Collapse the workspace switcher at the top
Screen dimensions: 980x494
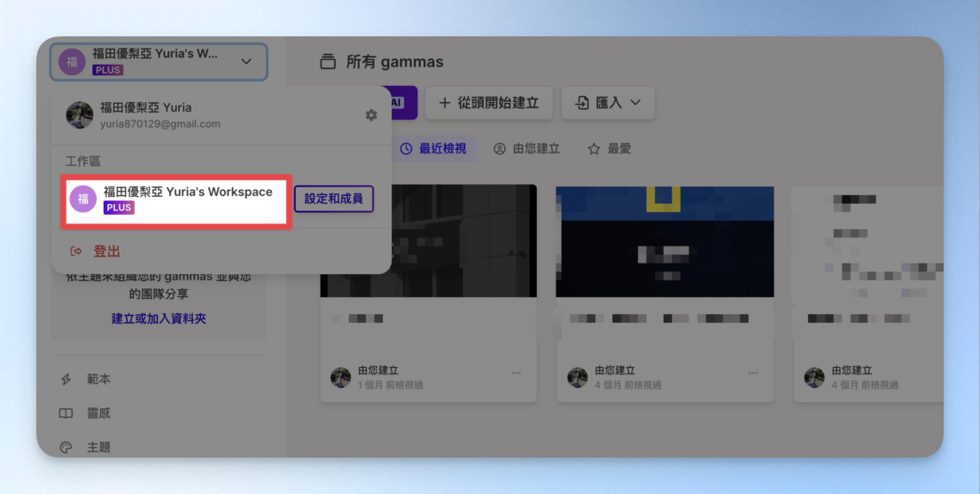pos(246,62)
